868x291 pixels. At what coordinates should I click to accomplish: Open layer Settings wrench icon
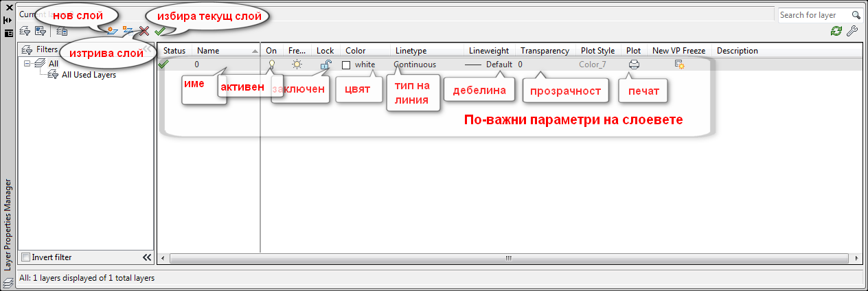[x=852, y=31]
